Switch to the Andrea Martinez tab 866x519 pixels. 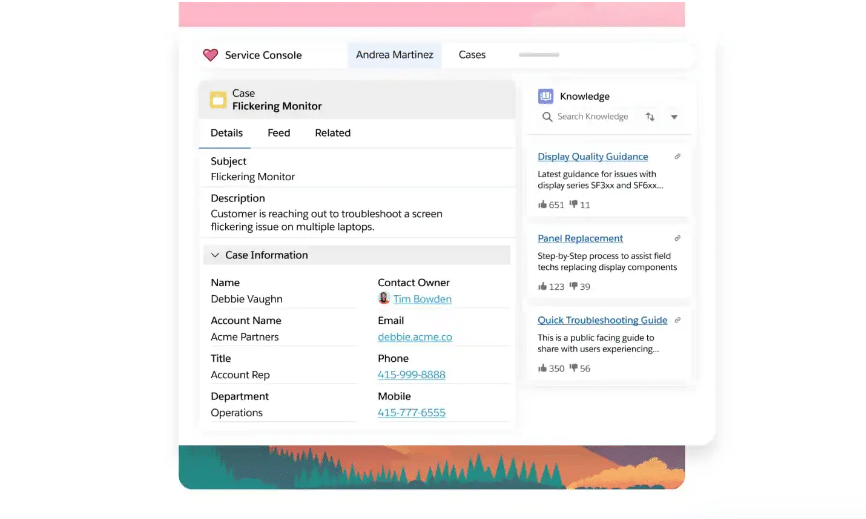pyautogui.click(x=394, y=55)
